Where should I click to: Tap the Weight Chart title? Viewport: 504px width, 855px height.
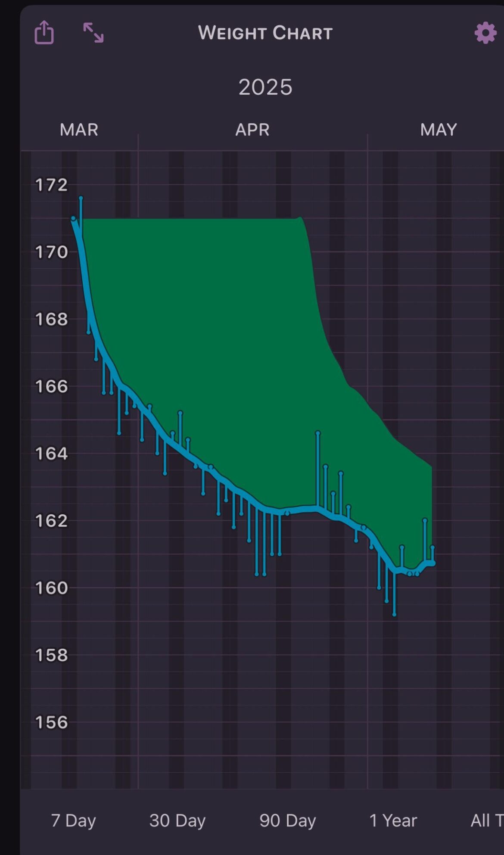click(x=265, y=33)
